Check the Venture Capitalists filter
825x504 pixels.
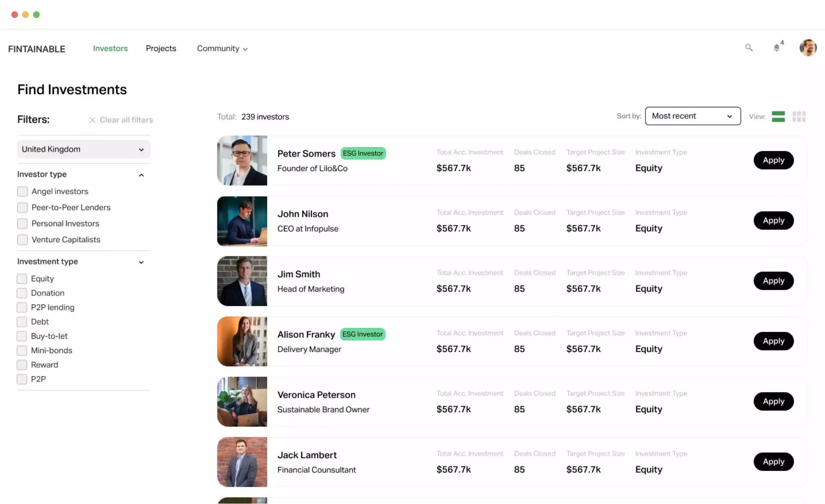point(23,240)
